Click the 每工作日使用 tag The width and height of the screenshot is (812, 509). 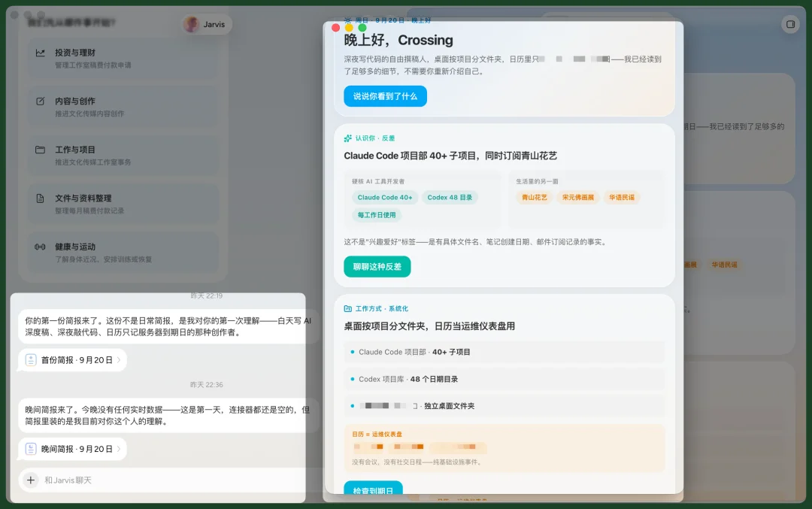pyautogui.click(x=377, y=215)
